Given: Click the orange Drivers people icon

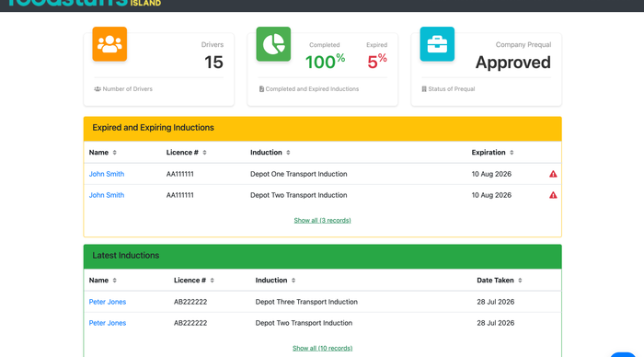Looking at the screenshot, I should 109,44.
